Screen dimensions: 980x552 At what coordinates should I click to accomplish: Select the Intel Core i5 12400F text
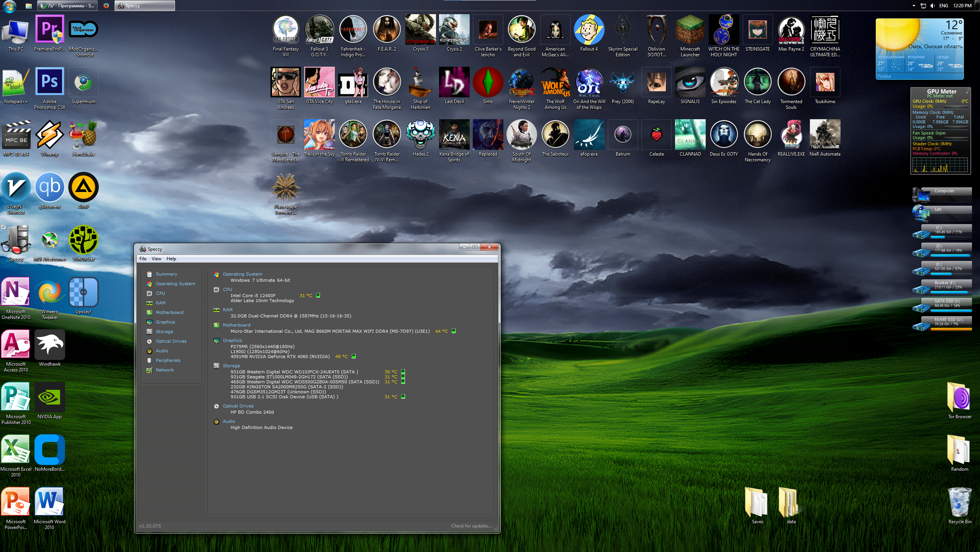(253, 296)
